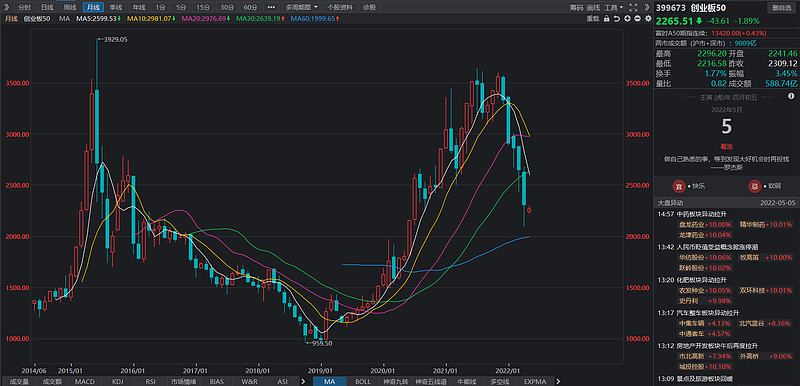
Task: Open the 多周期图 dropdown
Action: (x=302, y=7)
